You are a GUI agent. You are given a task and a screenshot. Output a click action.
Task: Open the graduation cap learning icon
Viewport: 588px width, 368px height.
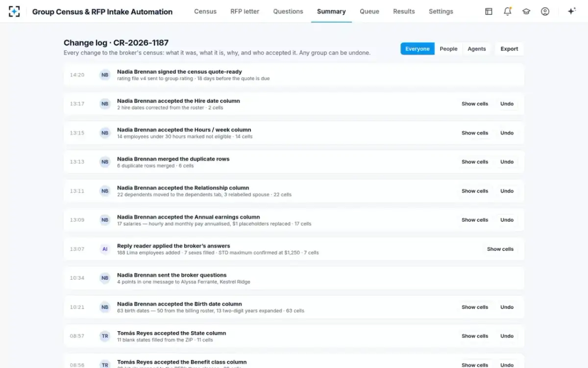click(x=526, y=11)
